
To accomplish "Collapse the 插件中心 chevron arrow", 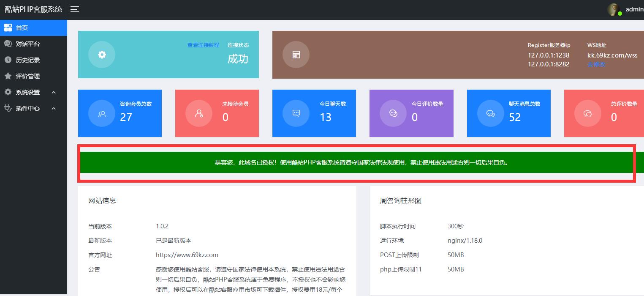I will tap(54, 108).
